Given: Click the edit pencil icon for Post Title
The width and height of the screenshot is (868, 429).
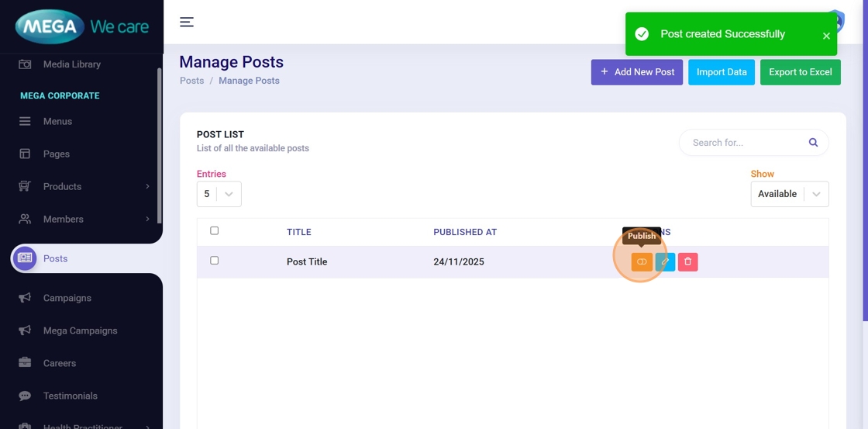Looking at the screenshot, I should click(x=665, y=262).
